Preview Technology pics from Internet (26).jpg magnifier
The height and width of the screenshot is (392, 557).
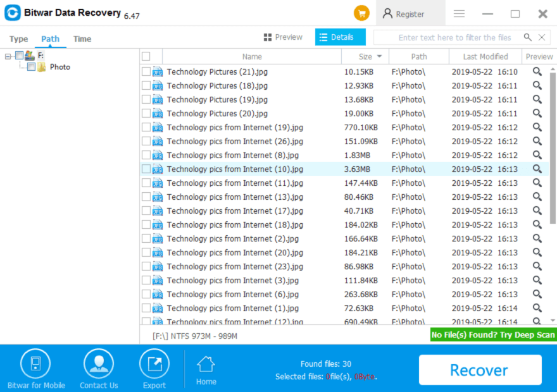pyautogui.click(x=537, y=141)
